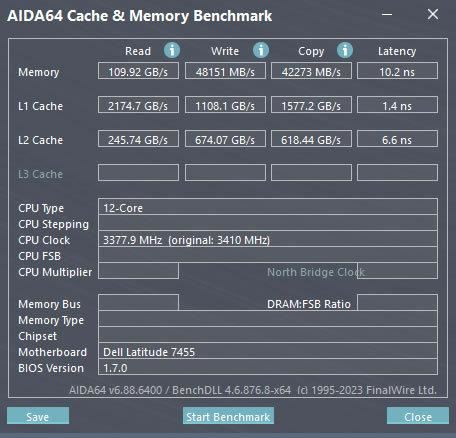This screenshot has height=438, width=456.
Task: Close the window with the X icon
Action: tap(433, 14)
